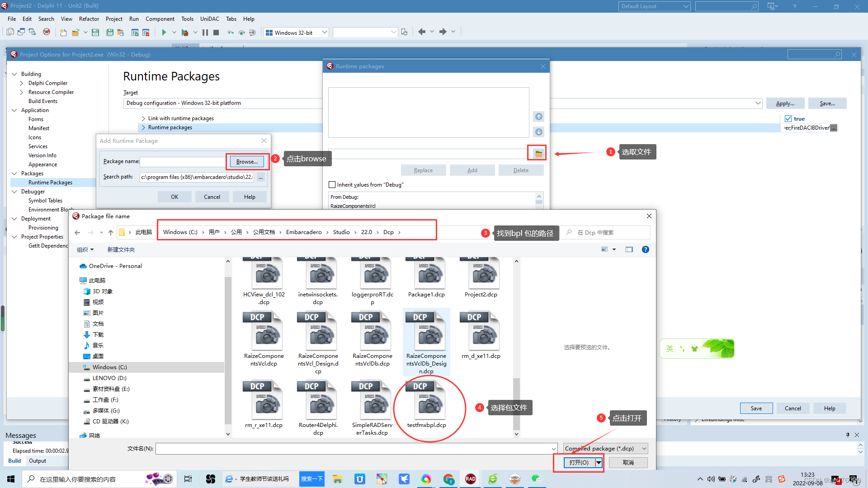
Task: Click the folder browse icon in Runtime packages
Action: (538, 154)
